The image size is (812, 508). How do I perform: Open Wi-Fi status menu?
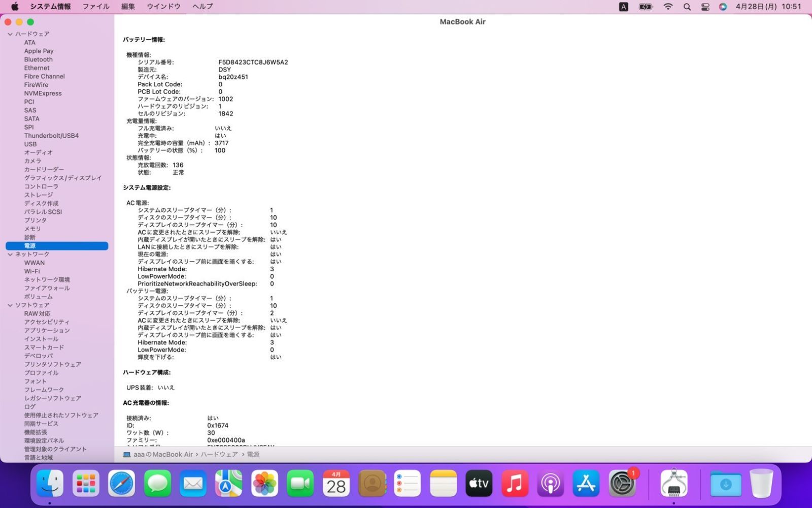coord(668,7)
